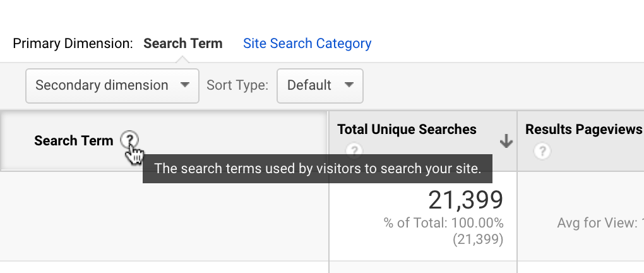Click the caret arrow on Secondary dimension
The image size is (644, 273).
tap(185, 85)
